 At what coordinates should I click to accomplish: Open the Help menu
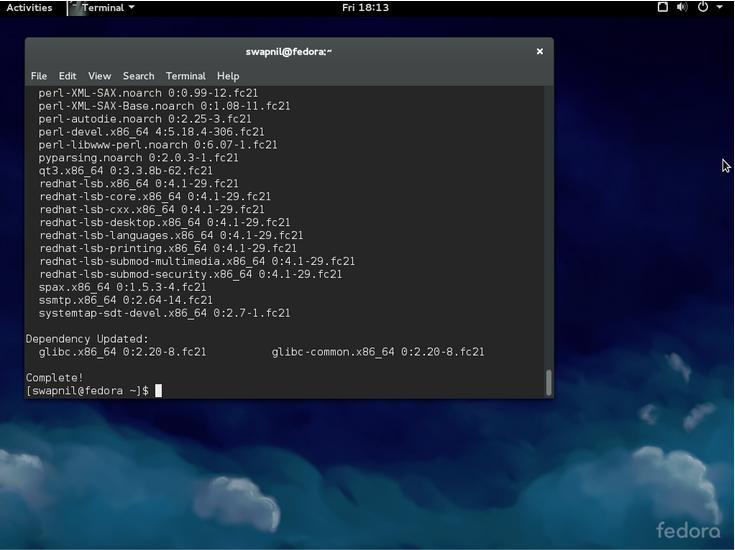228,76
